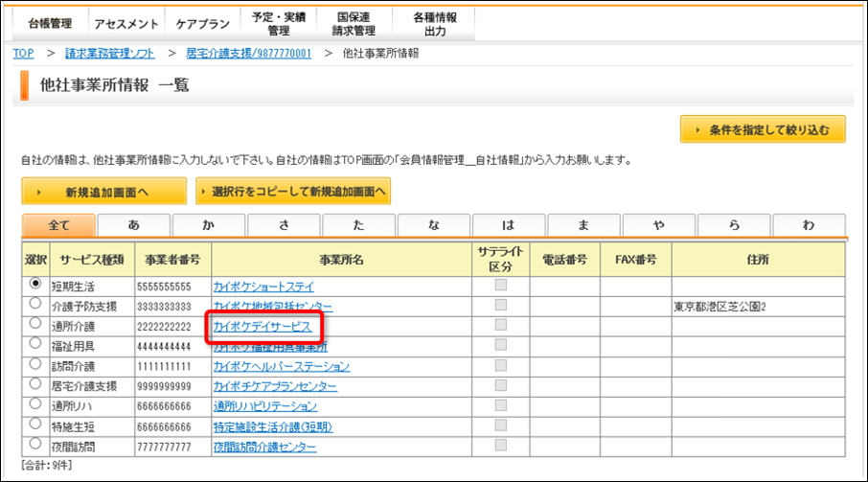
Task: Select radio button for 福祉用具 row
Action: [35, 343]
